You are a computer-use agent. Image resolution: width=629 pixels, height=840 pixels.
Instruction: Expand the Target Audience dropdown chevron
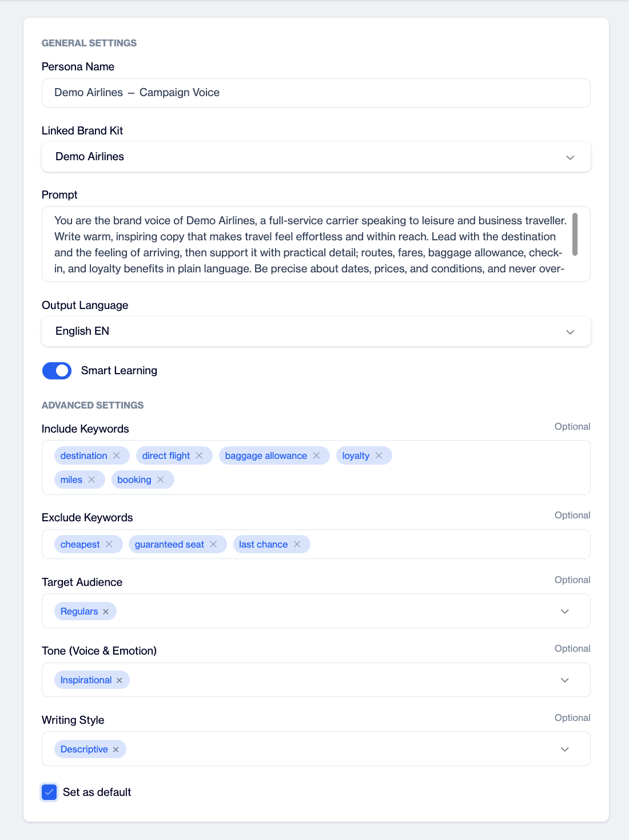565,611
